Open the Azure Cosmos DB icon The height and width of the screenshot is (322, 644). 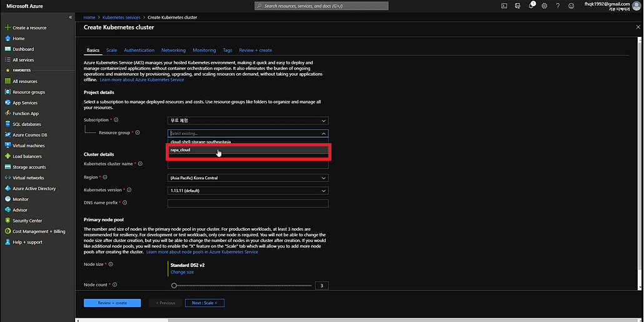tap(8, 134)
